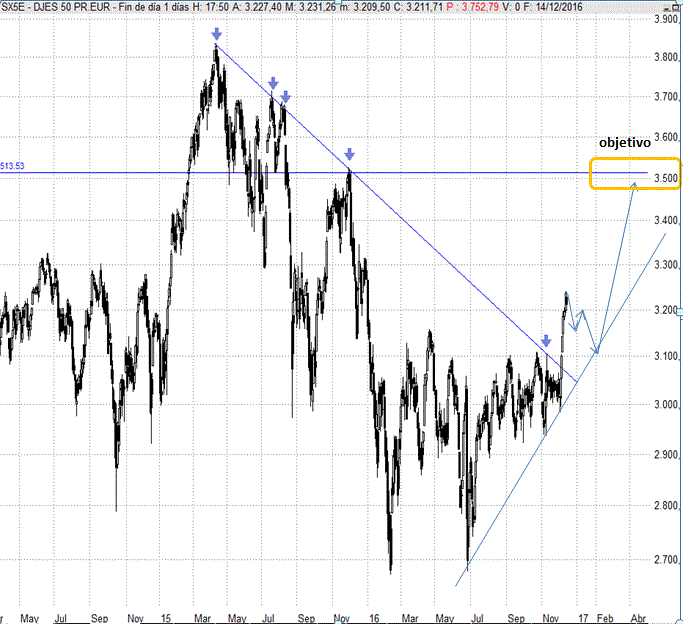Select the close value C: 3.211,71
The image size is (683, 624).
(418, 7)
